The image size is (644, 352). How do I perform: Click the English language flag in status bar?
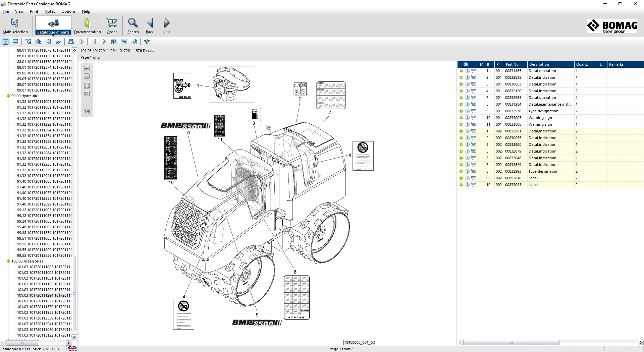click(72, 349)
